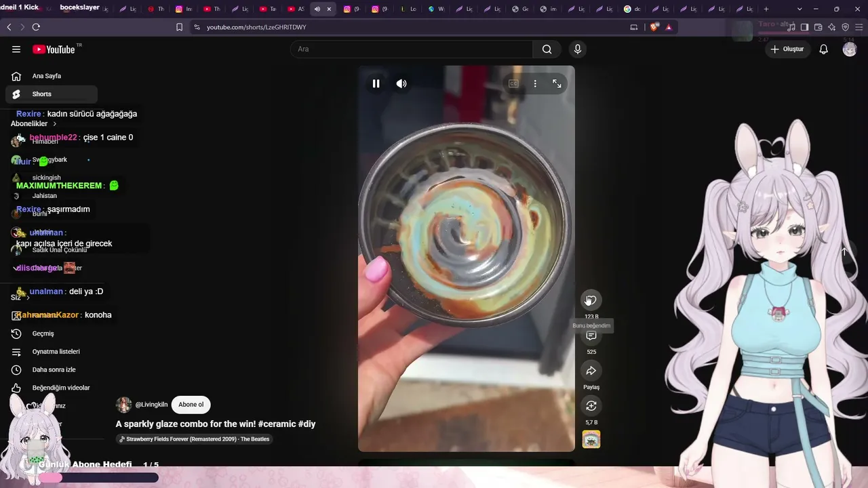Click the #diy hashtag

(307, 424)
